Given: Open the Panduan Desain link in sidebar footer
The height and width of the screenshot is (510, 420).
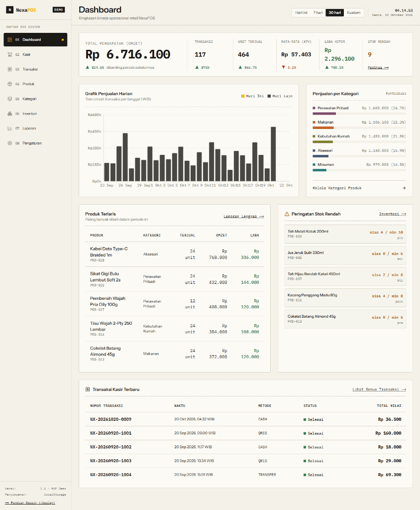Looking at the screenshot, I should 30,503.
